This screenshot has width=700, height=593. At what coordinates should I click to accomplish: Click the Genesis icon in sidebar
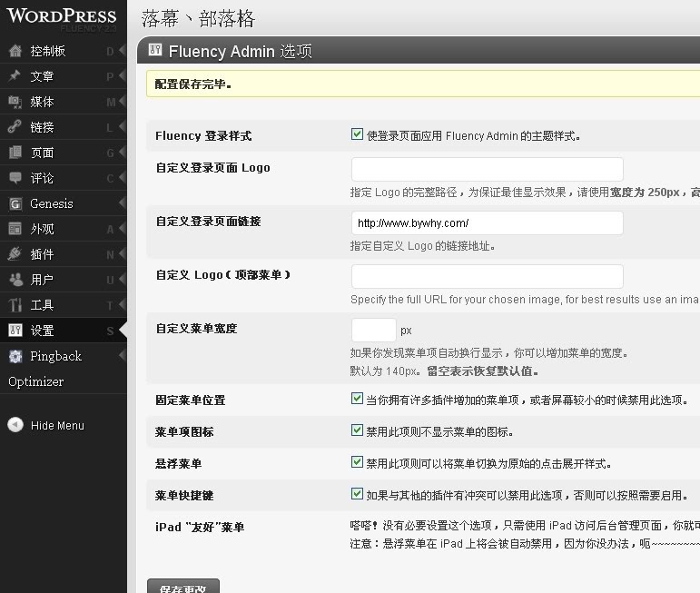15,203
